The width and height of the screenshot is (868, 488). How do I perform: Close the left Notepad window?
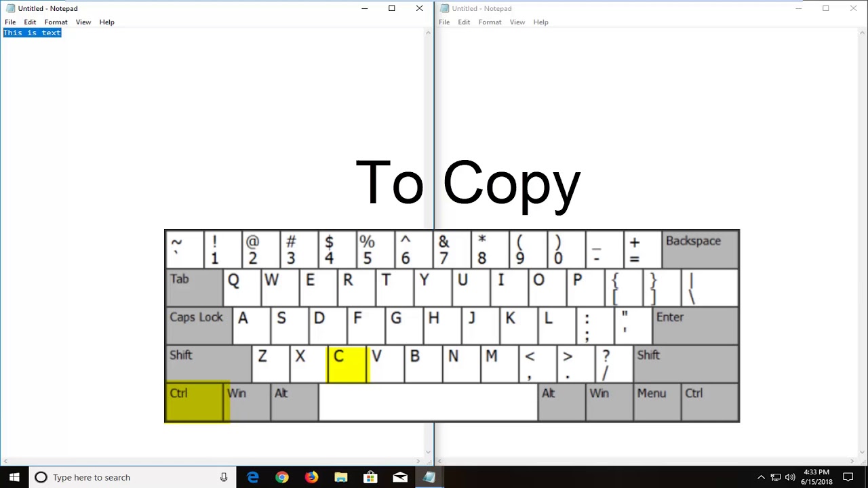pyautogui.click(x=419, y=8)
